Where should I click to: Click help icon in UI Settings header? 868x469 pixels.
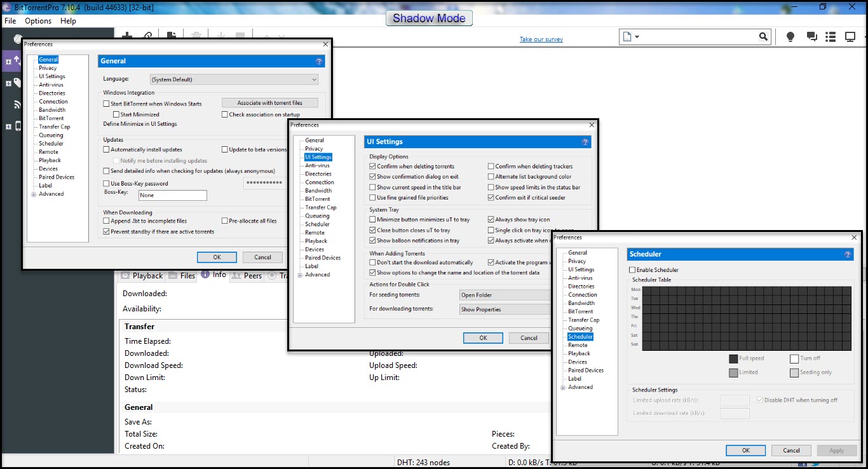[x=585, y=142]
